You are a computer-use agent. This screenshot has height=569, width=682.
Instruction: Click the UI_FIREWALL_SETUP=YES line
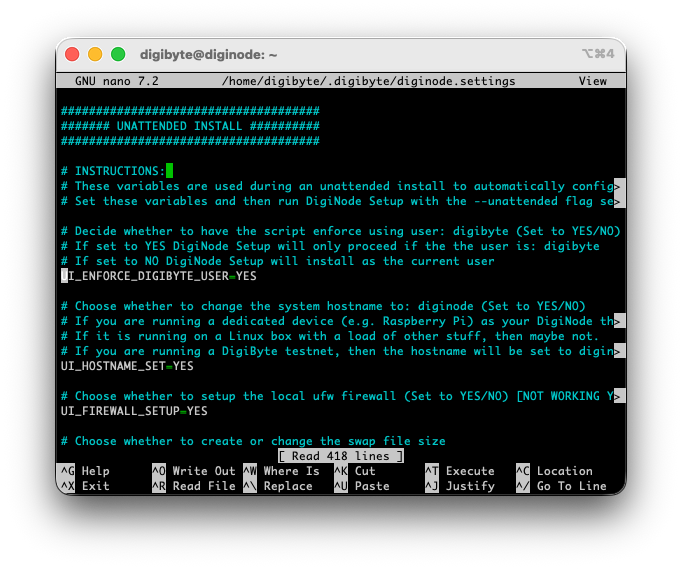pyautogui.click(x=134, y=411)
